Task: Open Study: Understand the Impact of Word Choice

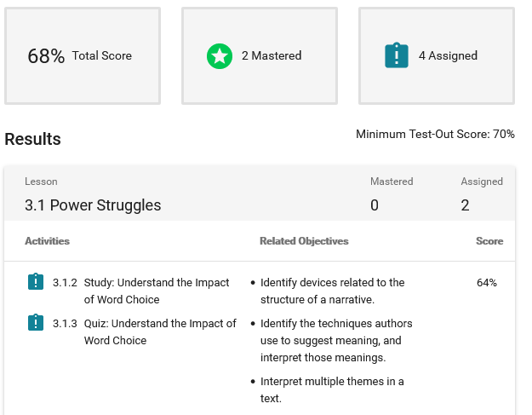Action: click(x=157, y=291)
